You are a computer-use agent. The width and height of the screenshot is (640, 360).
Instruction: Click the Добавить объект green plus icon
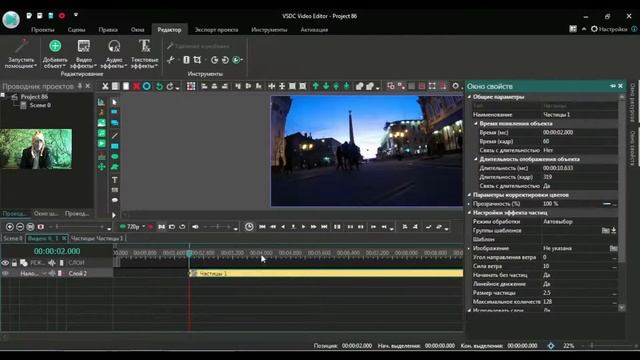point(55,46)
